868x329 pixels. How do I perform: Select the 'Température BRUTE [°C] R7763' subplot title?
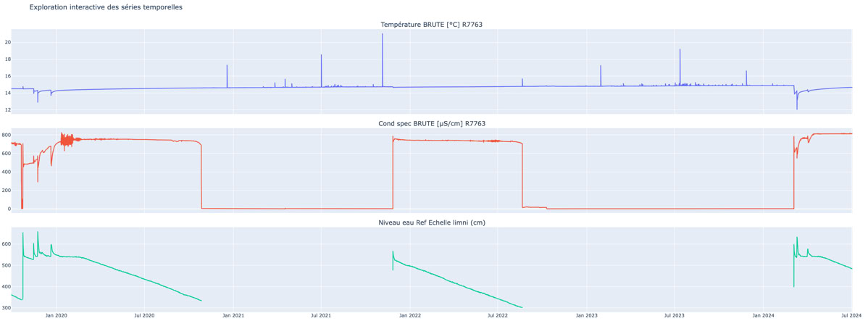pos(431,25)
